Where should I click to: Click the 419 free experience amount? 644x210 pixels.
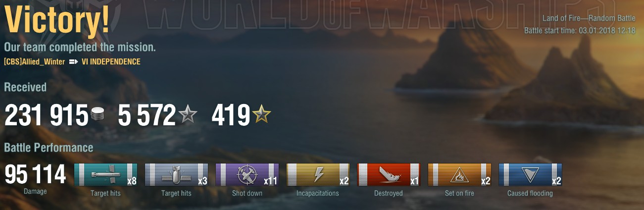231,116
